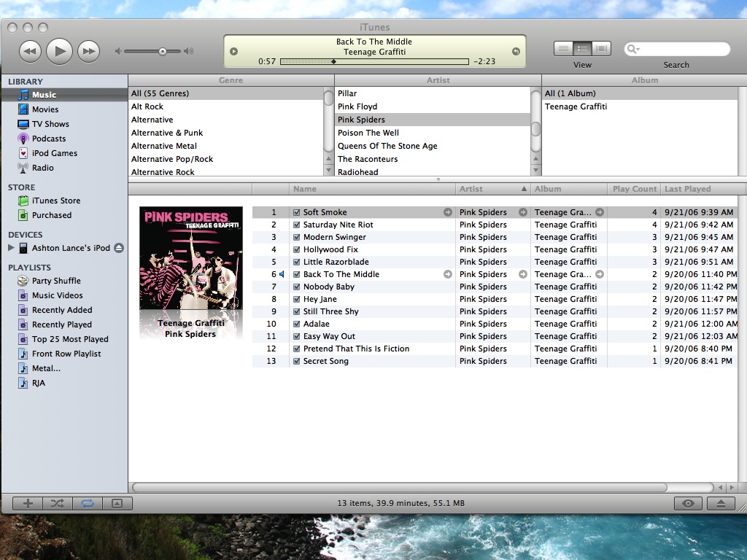Screen dimensions: 747x560
Task: Click Soft Smoke's name store arrow
Action: (x=448, y=212)
